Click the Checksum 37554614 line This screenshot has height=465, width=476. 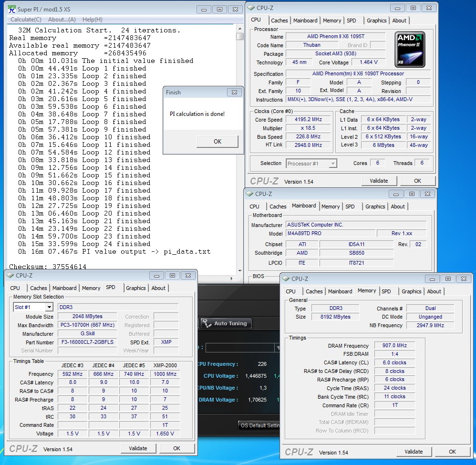click(48, 267)
